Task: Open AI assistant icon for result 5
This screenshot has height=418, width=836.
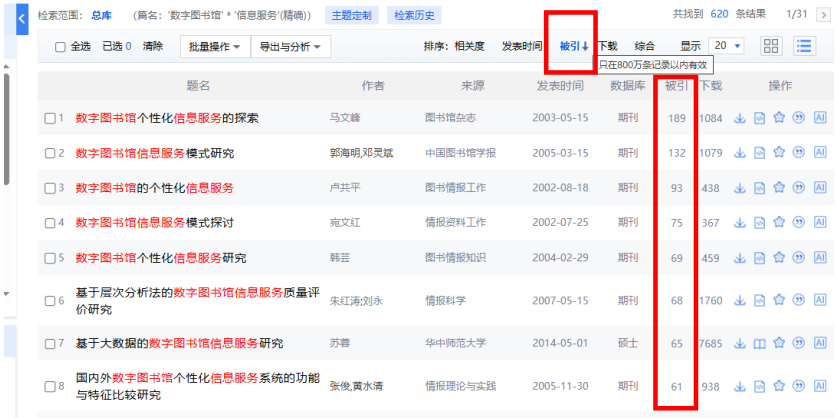Action: (819, 258)
